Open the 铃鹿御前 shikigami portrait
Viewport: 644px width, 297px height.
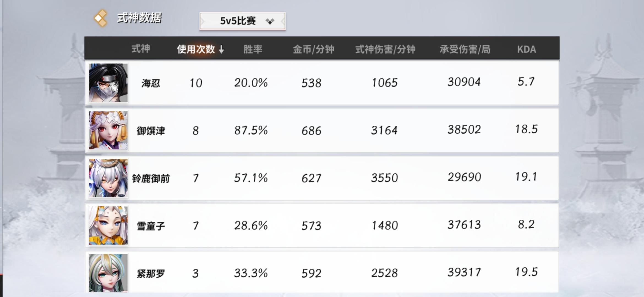click(x=108, y=178)
